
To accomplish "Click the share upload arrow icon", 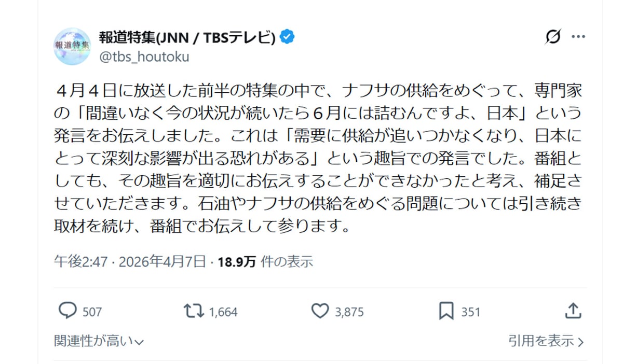I will click(x=572, y=311).
